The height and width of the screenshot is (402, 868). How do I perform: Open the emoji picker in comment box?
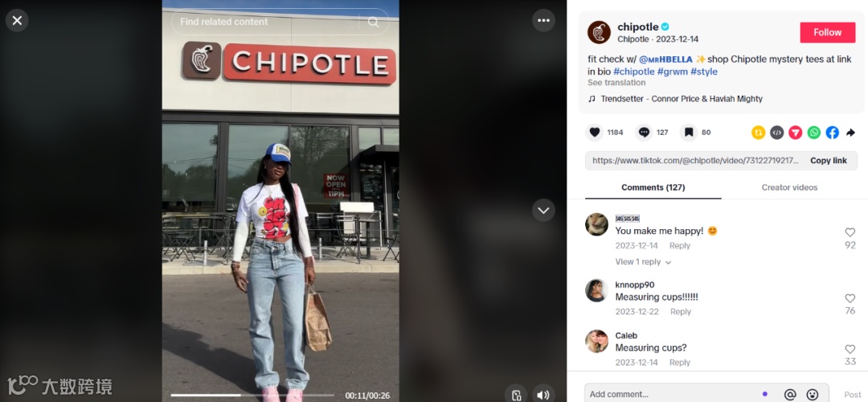point(812,394)
